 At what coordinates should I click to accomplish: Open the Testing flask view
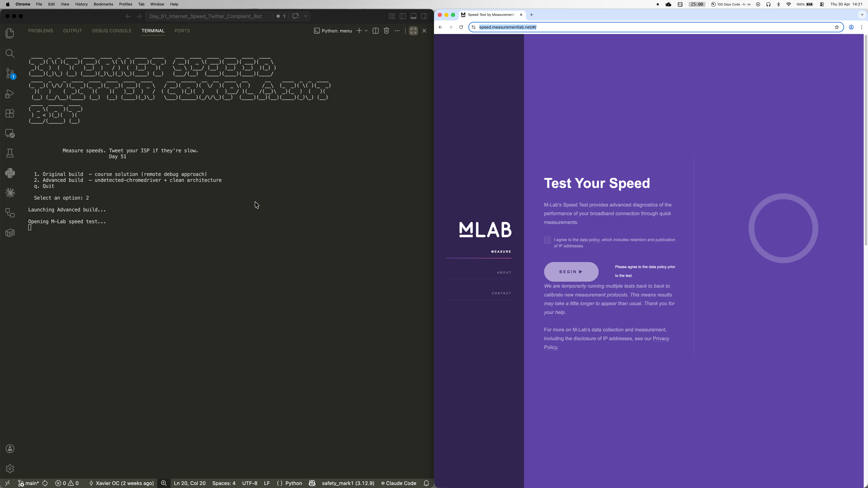coord(10,154)
